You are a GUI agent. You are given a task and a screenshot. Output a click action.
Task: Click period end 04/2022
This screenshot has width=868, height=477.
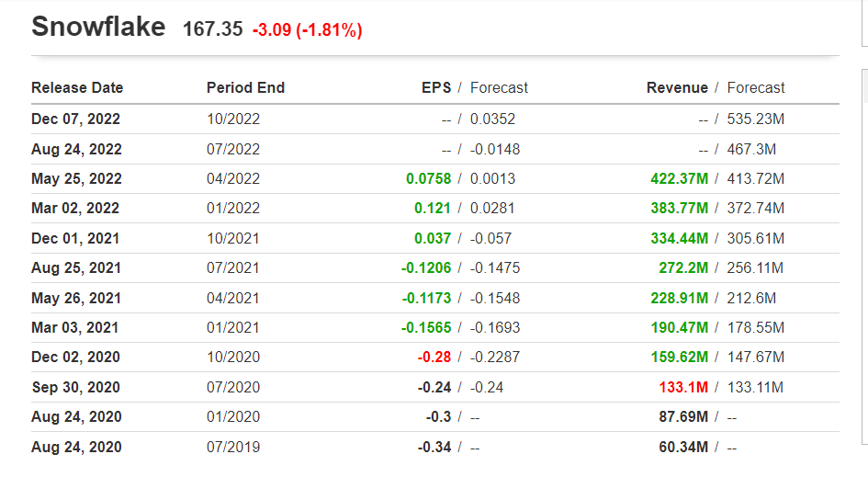(233, 179)
